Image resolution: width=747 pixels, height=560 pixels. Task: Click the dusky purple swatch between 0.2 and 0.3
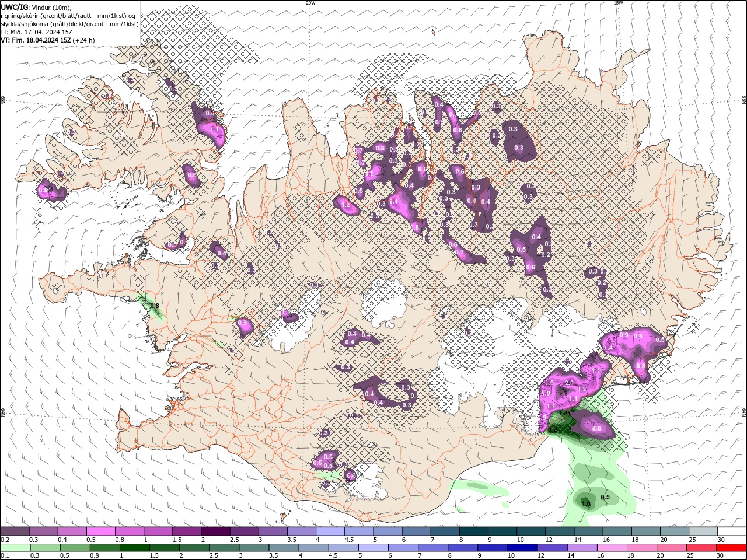click(x=15, y=531)
